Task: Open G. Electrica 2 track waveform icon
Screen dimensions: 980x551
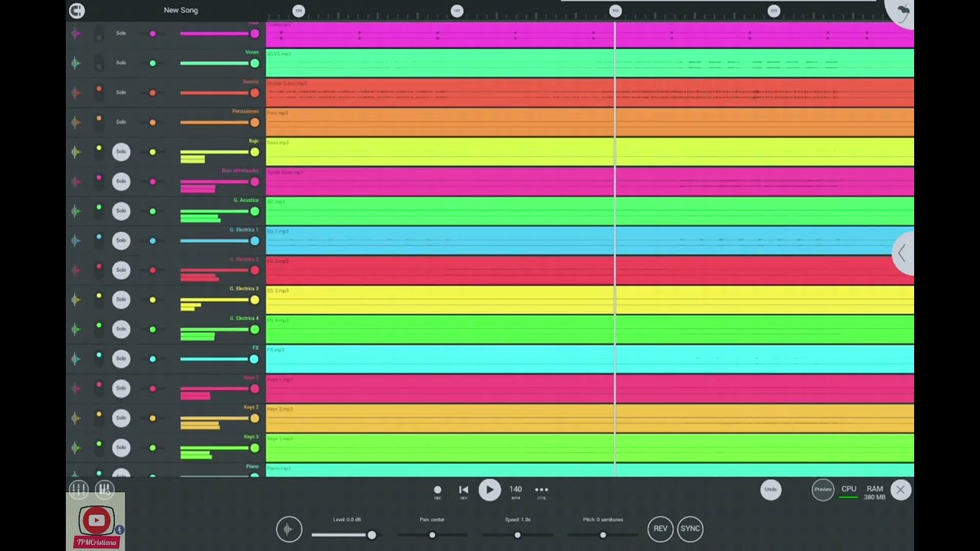Action: (75, 270)
